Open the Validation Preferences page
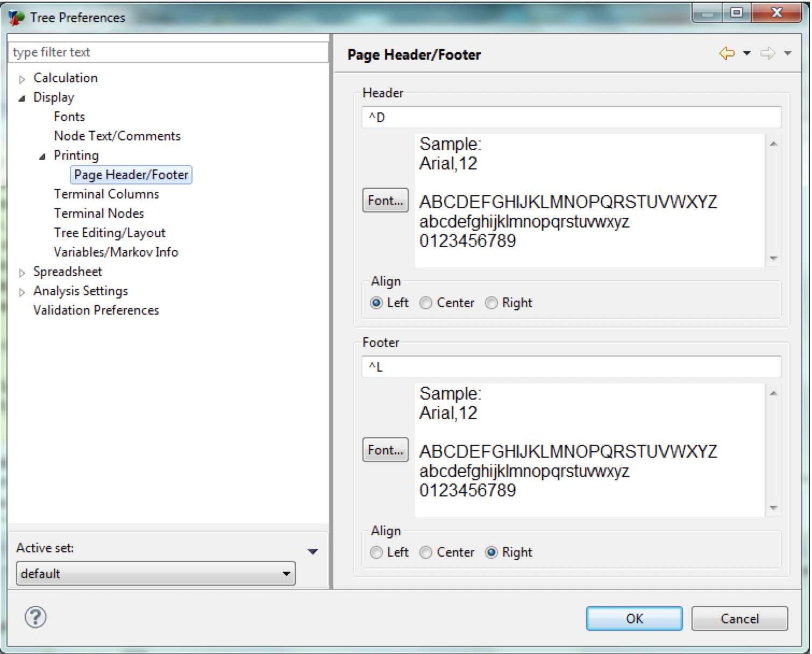Viewport: 812px width, 654px height. [96, 310]
